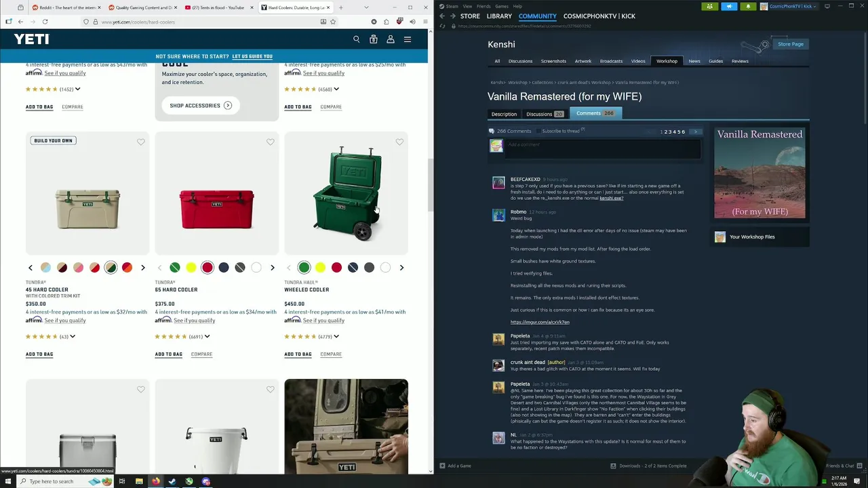Open Steam from the taskbar

pos(172,481)
